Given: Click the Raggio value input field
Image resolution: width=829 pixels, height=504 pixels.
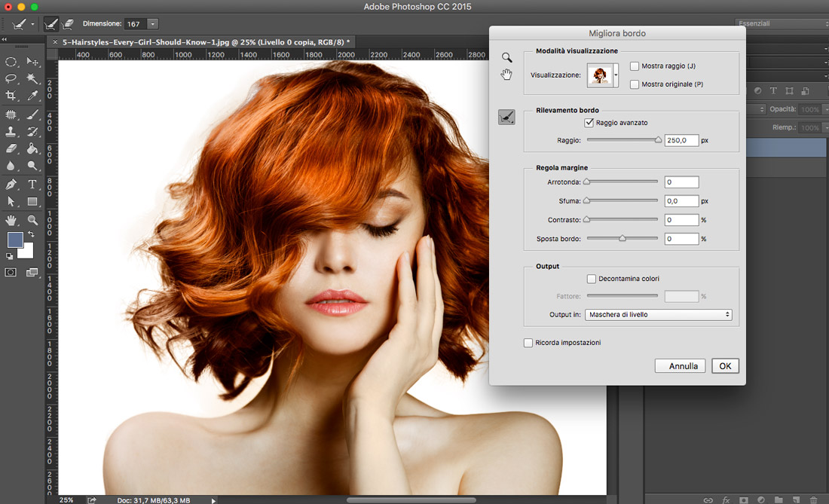Looking at the screenshot, I should pyautogui.click(x=681, y=140).
